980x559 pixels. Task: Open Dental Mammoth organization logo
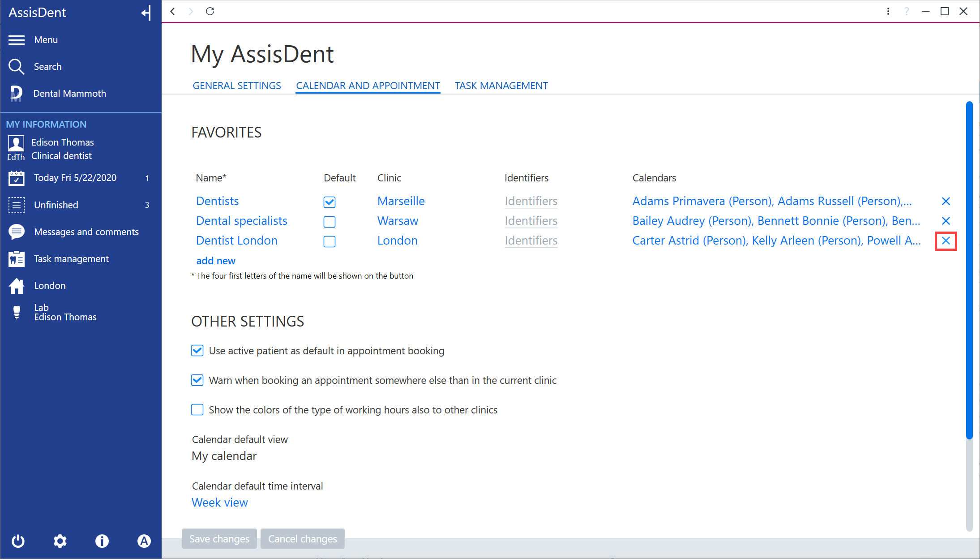tap(16, 93)
